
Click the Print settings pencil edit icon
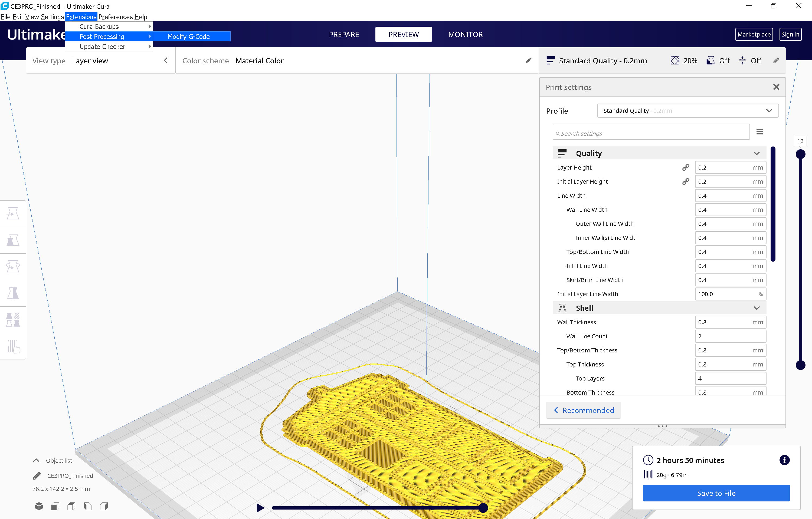click(x=776, y=60)
